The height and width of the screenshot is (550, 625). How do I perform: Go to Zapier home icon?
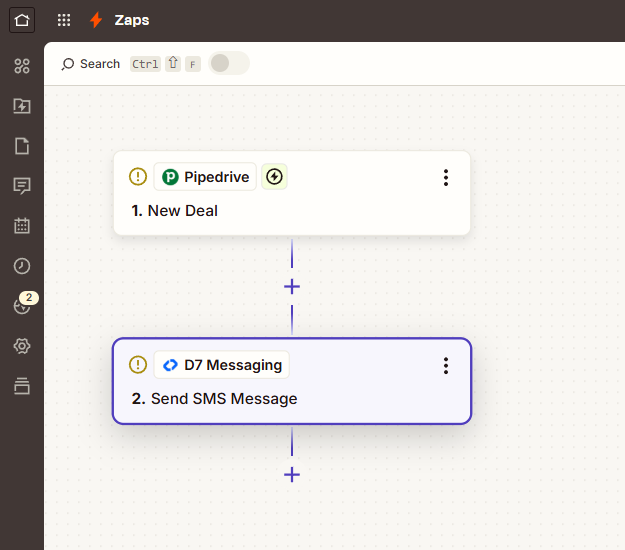22,20
